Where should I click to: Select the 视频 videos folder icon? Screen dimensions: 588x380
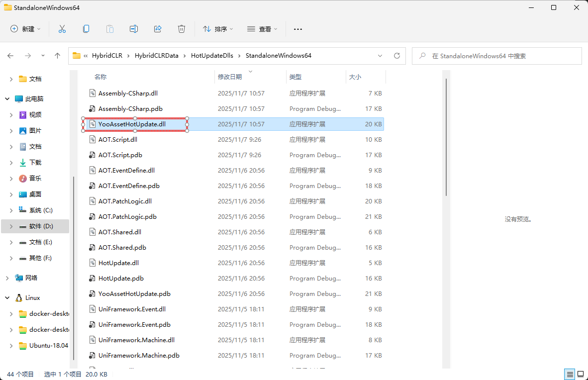pos(23,115)
